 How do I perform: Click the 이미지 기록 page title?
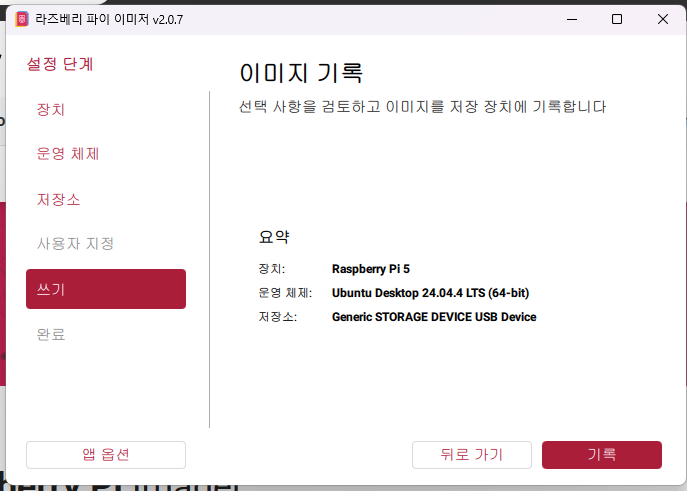click(x=301, y=73)
